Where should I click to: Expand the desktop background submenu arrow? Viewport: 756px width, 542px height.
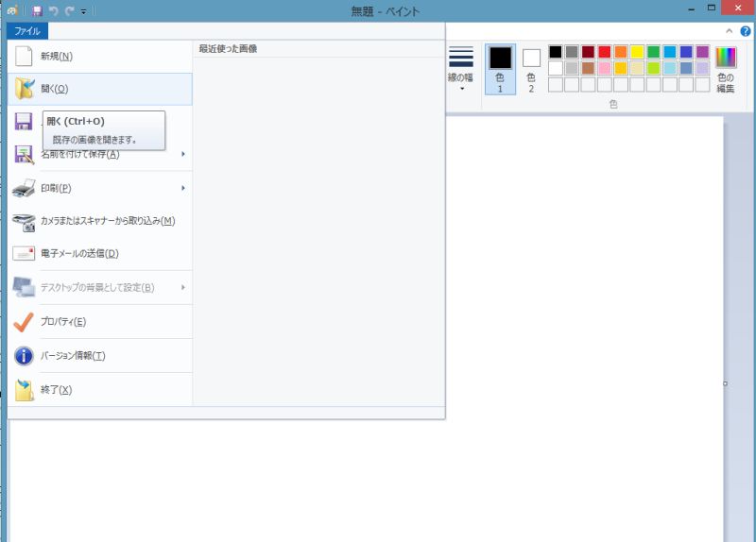(x=183, y=288)
